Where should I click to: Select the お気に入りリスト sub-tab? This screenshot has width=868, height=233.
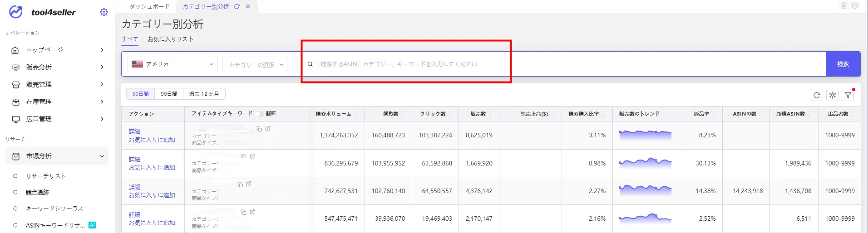(x=171, y=39)
